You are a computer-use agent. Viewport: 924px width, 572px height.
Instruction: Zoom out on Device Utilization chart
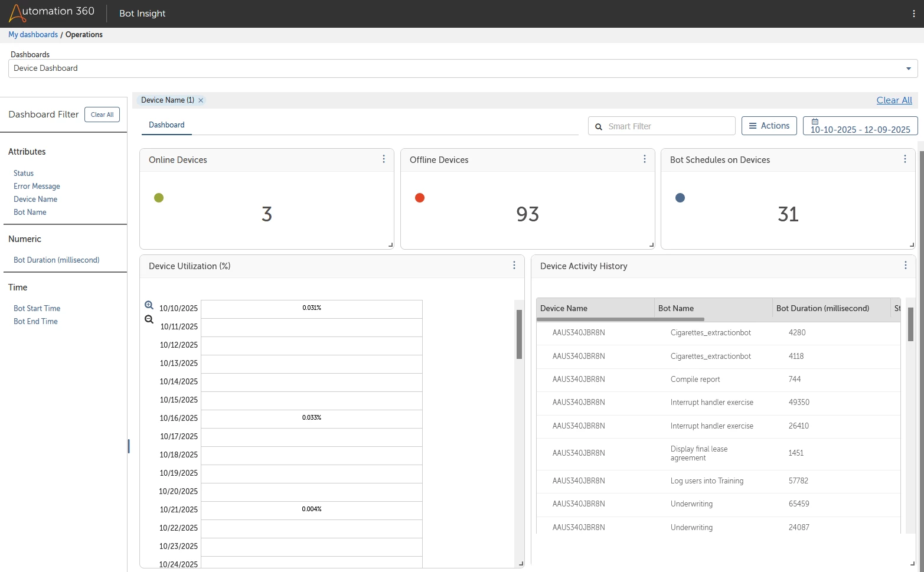(x=149, y=319)
